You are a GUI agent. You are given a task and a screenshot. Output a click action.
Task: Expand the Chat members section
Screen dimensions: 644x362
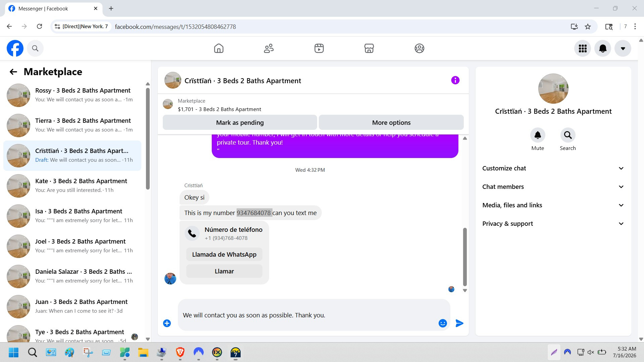pyautogui.click(x=553, y=187)
